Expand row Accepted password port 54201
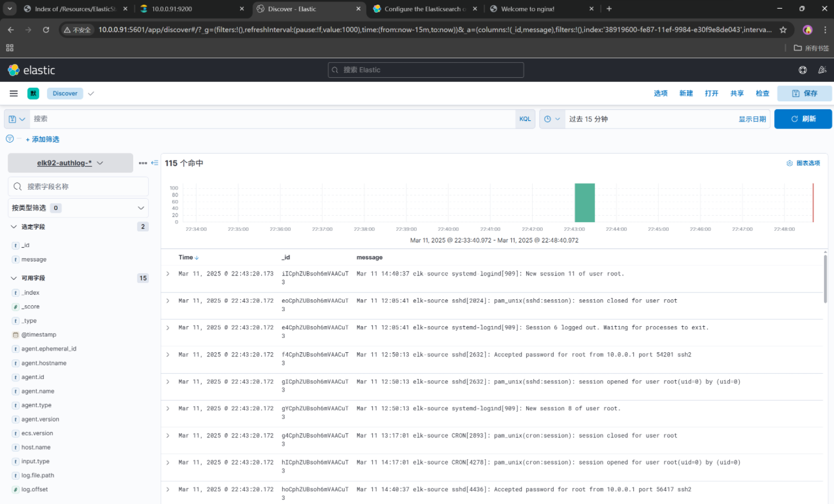This screenshot has height=504, width=834. click(x=168, y=355)
